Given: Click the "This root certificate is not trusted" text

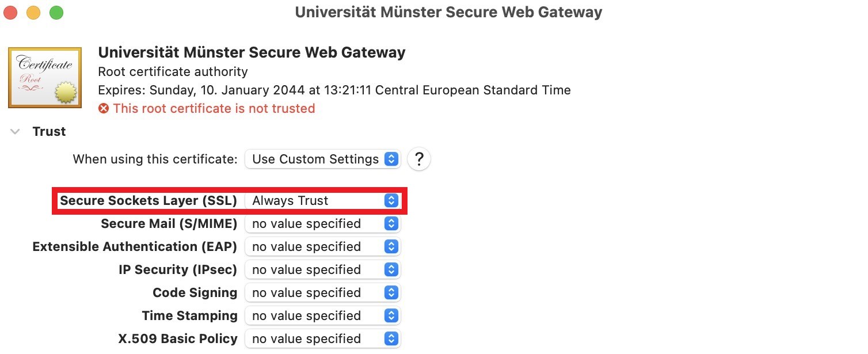Looking at the screenshot, I should tap(214, 109).
